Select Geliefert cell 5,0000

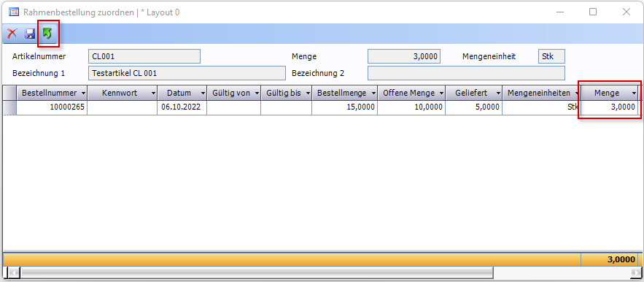coord(474,107)
